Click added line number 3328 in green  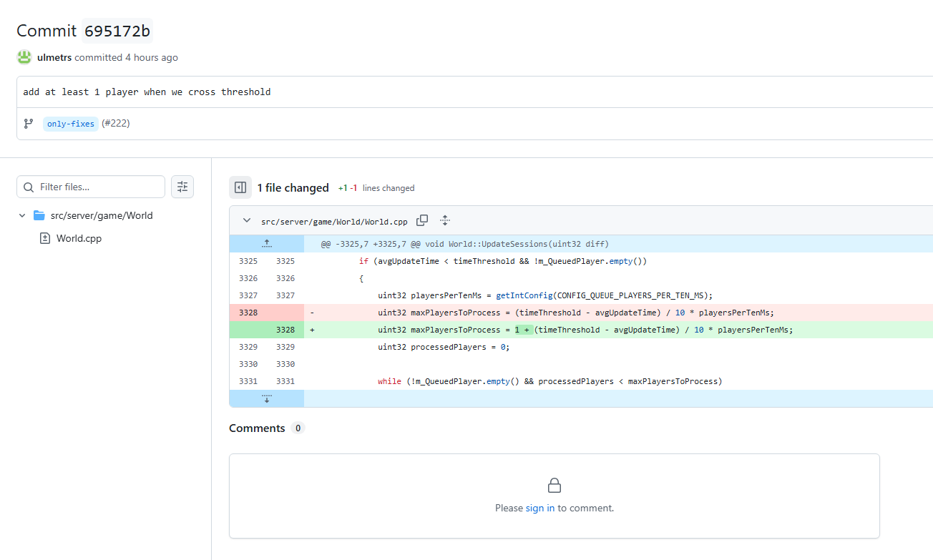(x=285, y=330)
